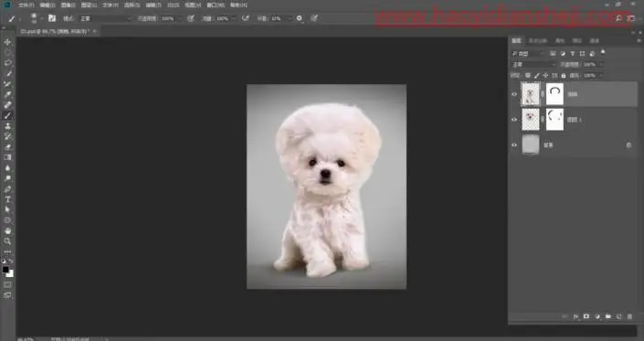Turn layer filtering switch on or off
The height and width of the screenshot is (341, 644).
[603, 52]
